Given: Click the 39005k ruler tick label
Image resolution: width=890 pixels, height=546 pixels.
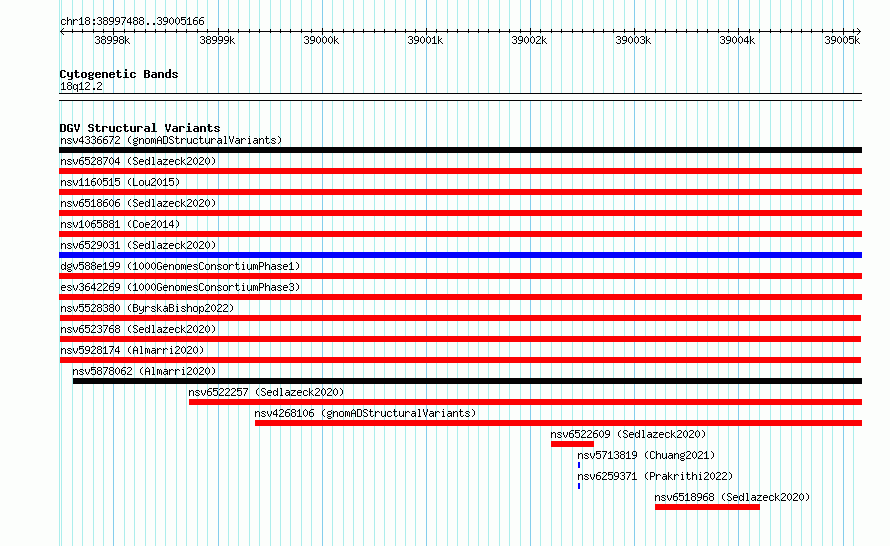Looking at the screenshot, I should click(x=842, y=40).
